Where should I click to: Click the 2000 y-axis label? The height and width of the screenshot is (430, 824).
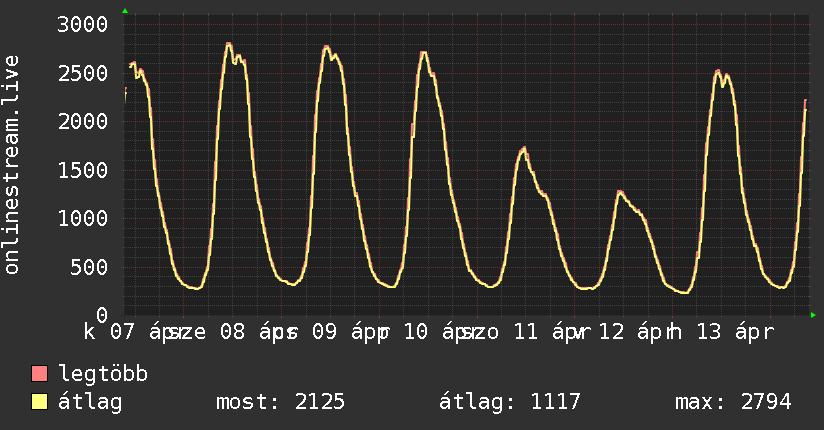83,121
